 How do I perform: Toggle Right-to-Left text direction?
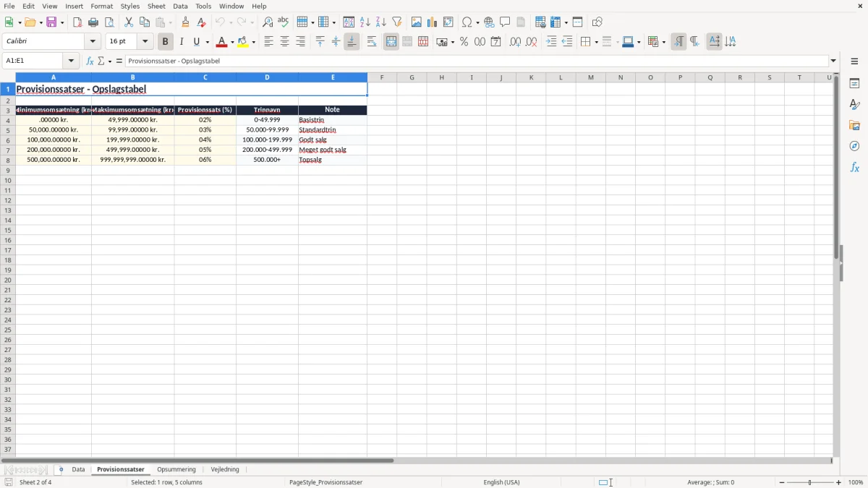point(694,42)
